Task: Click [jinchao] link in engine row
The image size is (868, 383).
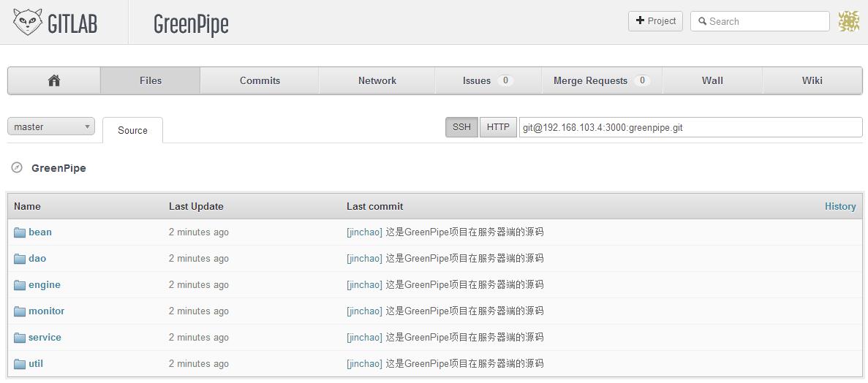Action: pyautogui.click(x=364, y=285)
